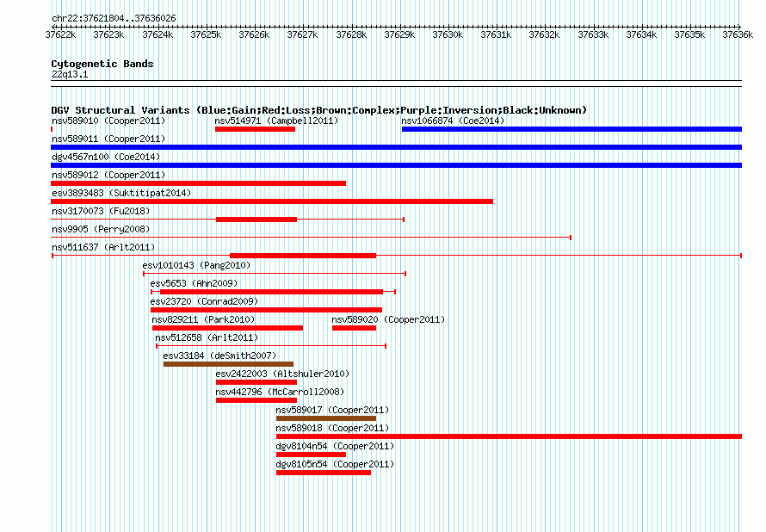Click the 37622k ruler position
766x532 pixels.
pyautogui.click(x=60, y=34)
